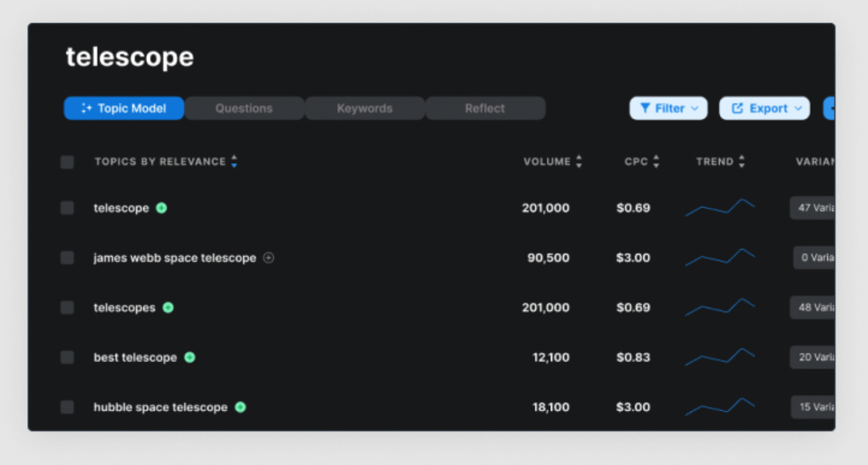Open the Export dropdown
Image resolution: width=868 pixels, height=465 pixels.
pyautogui.click(x=764, y=108)
